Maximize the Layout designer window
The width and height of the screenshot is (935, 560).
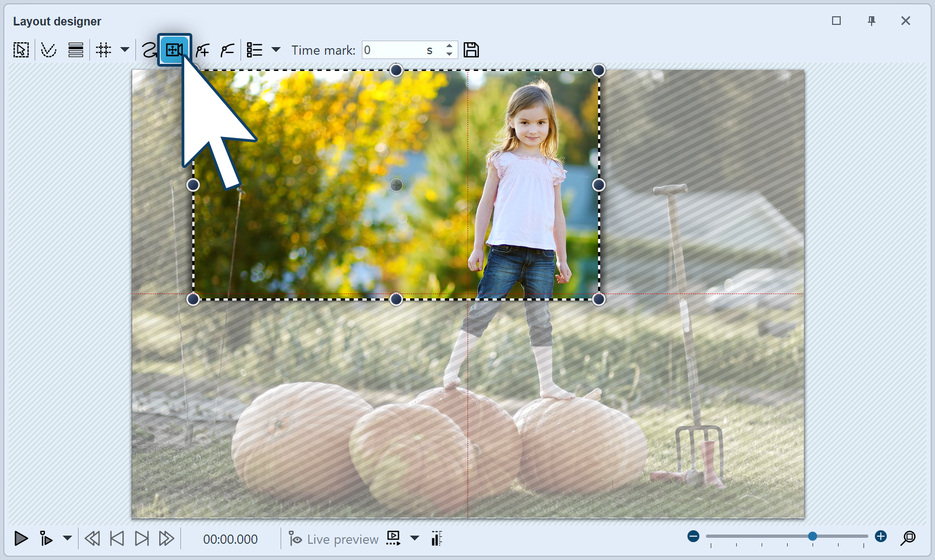(x=836, y=21)
